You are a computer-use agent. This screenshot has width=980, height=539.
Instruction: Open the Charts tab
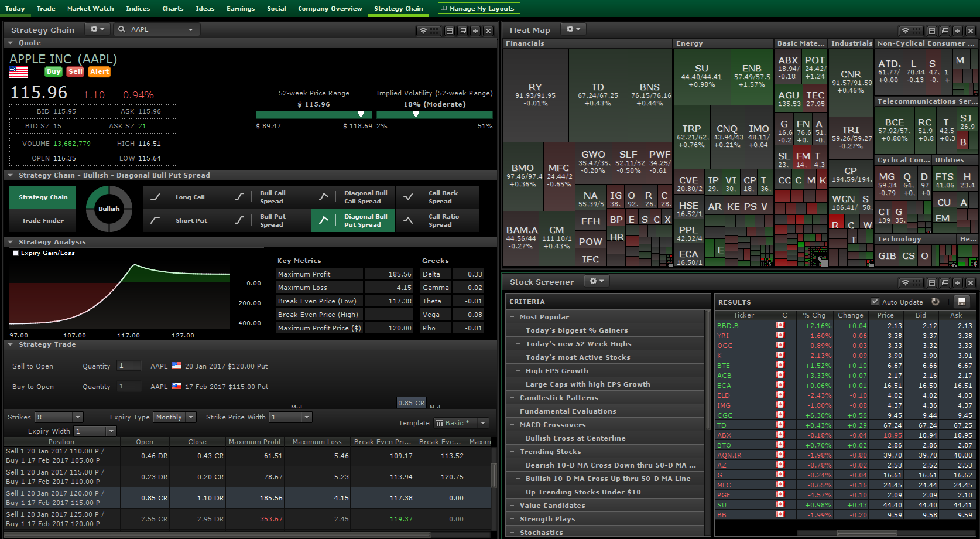[173, 8]
